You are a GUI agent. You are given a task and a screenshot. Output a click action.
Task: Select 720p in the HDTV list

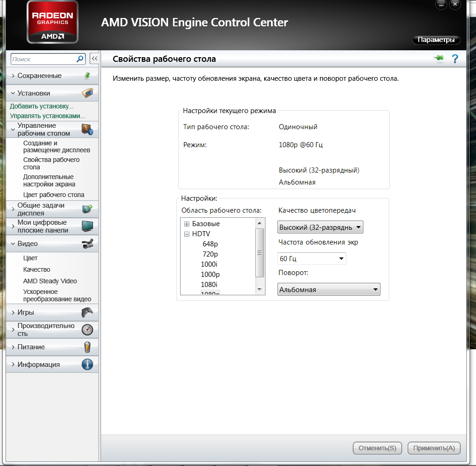(210, 254)
